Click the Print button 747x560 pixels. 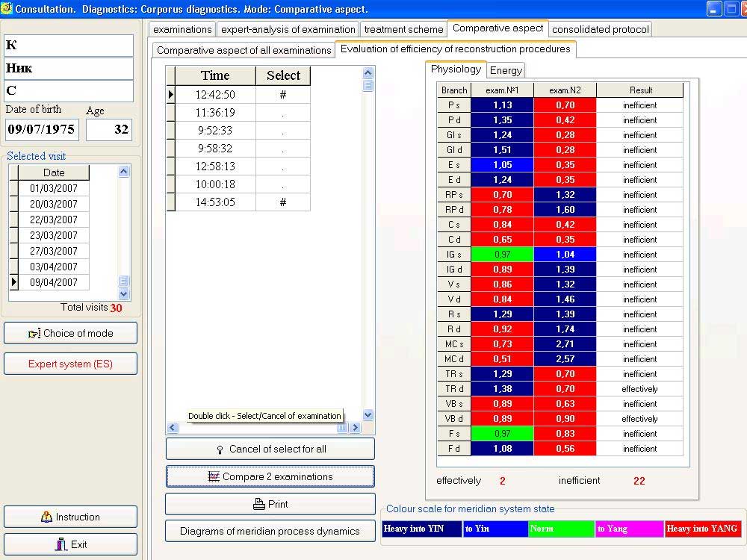pos(270,504)
